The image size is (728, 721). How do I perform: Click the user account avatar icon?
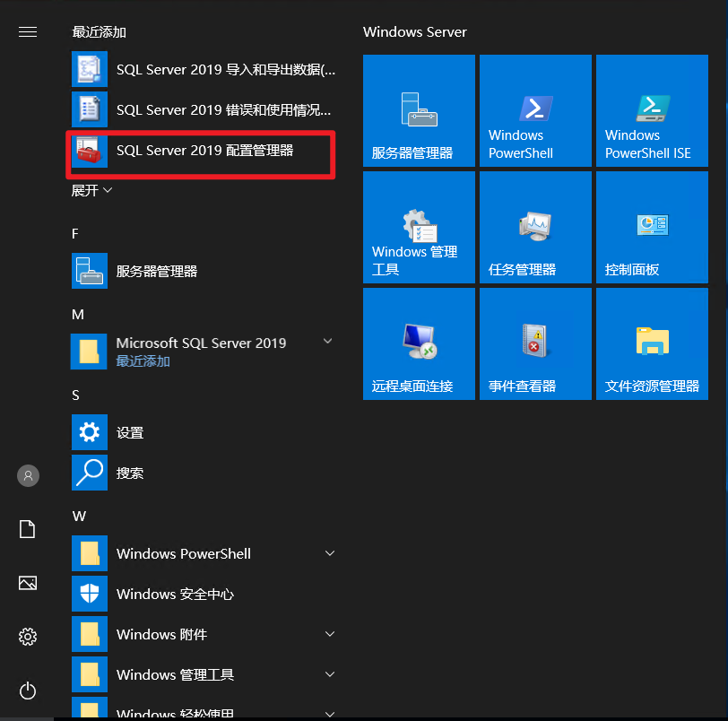point(28,475)
